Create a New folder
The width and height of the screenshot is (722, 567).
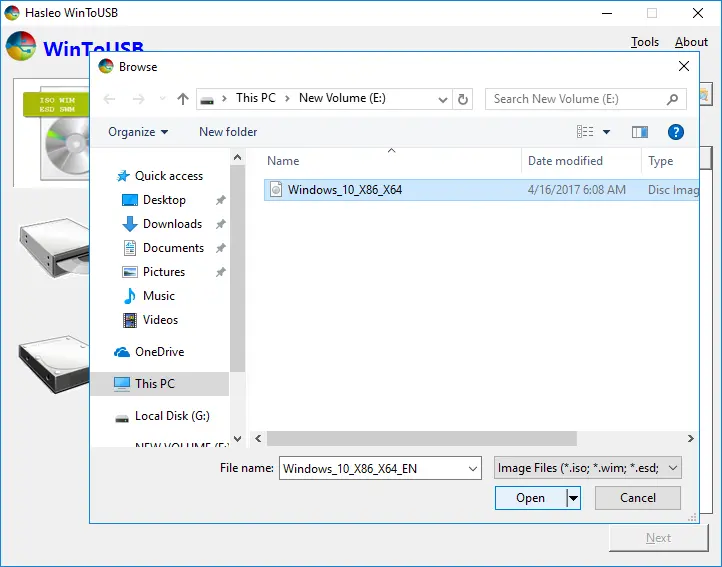click(x=228, y=132)
